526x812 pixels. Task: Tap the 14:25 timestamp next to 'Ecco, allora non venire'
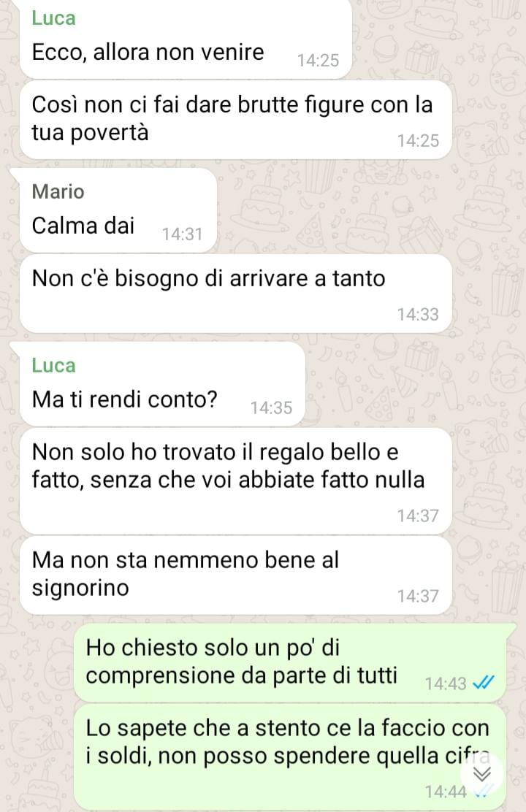tap(318, 61)
